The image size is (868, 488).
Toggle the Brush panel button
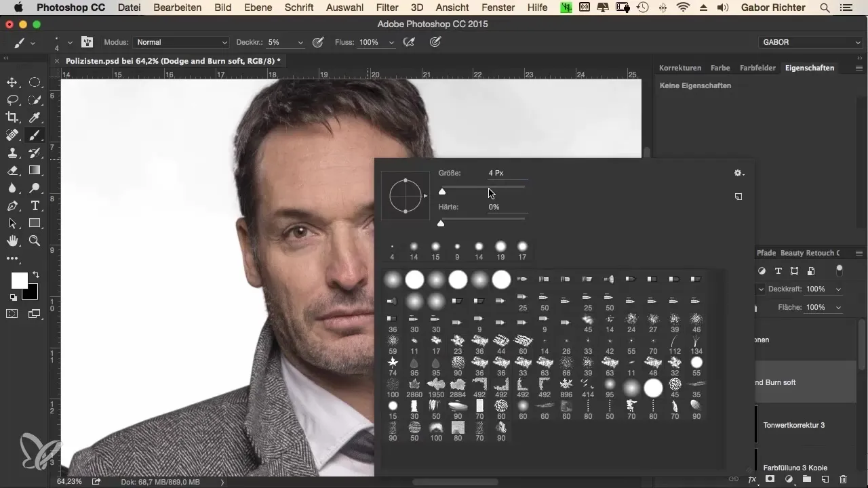[x=87, y=42]
